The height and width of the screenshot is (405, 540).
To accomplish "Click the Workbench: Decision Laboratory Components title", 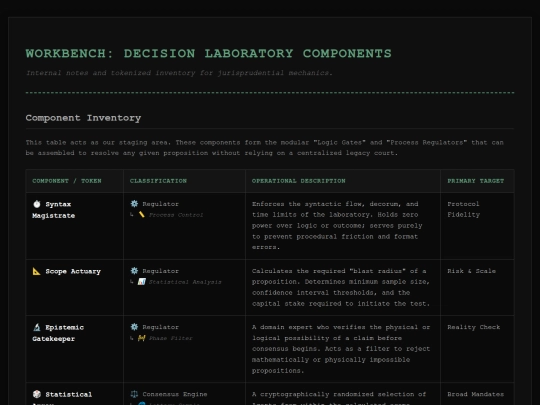I will coord(208,53).
